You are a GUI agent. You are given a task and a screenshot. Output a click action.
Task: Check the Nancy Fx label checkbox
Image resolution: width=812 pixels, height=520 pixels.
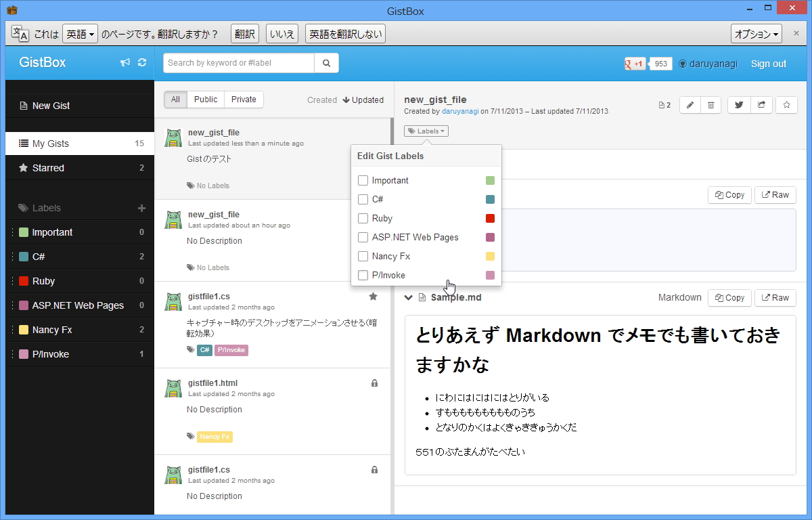point(363,257)
